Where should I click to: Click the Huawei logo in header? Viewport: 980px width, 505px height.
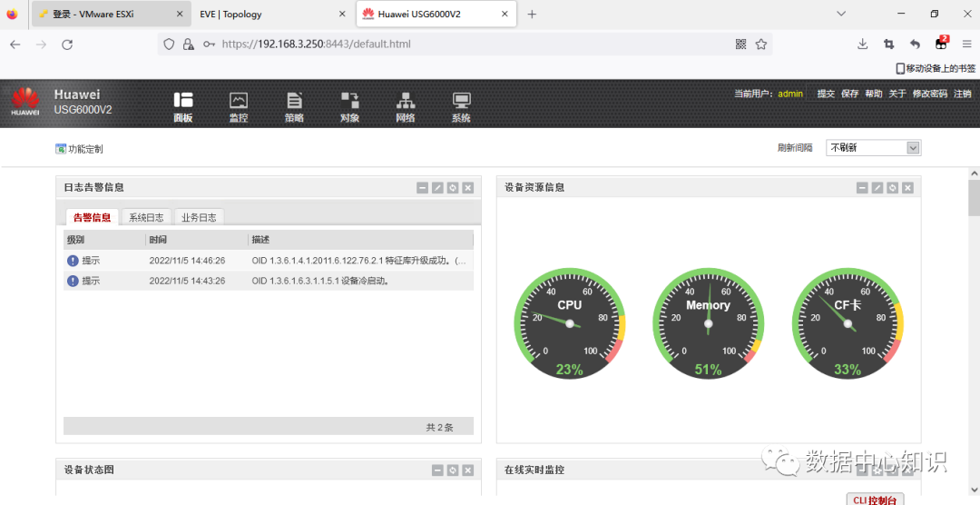click(25, 102)
